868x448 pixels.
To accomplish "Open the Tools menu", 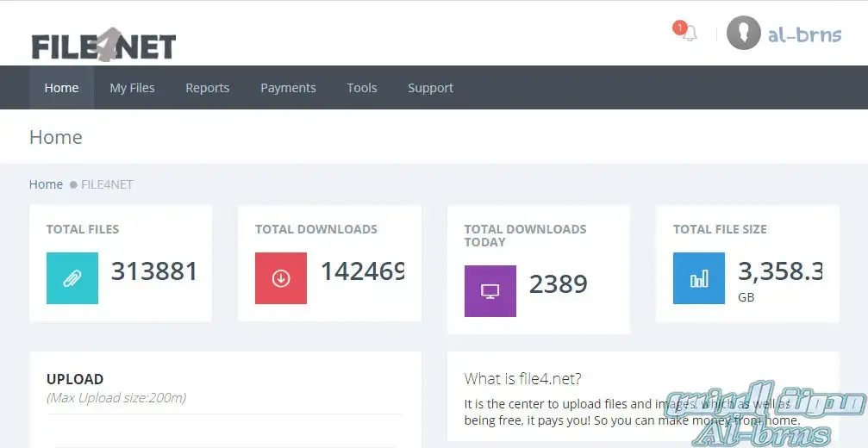I will (x=361, y=87).
